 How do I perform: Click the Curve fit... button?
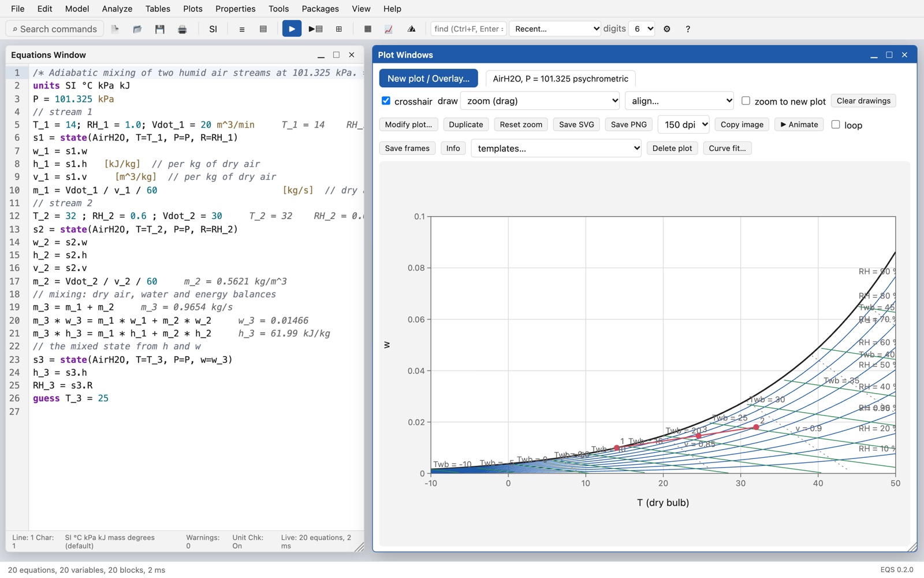[x=727, y=149]
